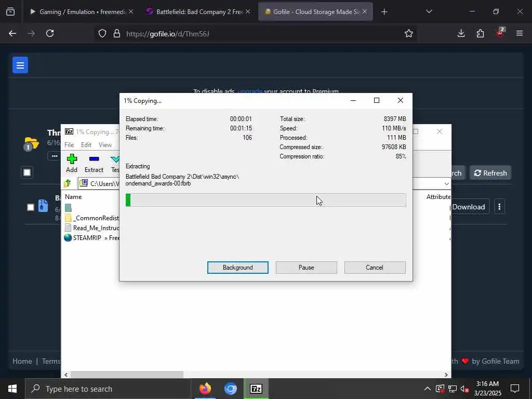
Task: Click the network tray icon
Action: click(453, 389)
